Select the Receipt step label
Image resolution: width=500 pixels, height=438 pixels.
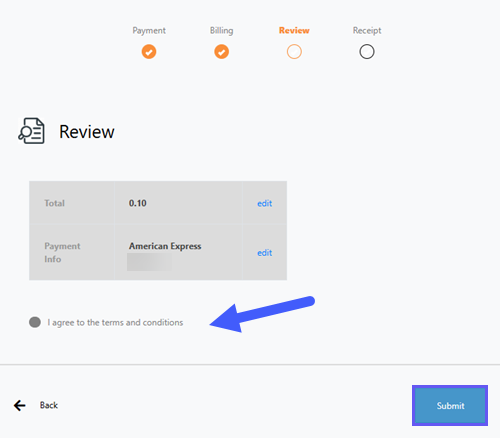pos(367,31)
